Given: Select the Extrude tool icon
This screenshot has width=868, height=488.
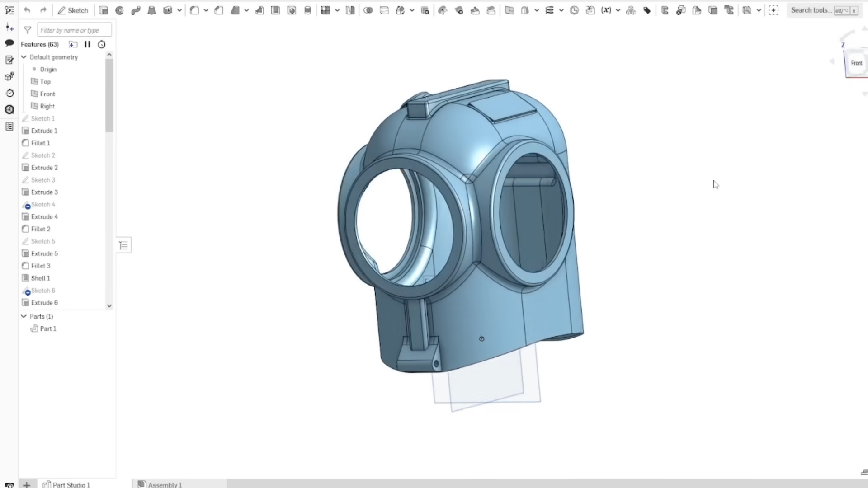Looking at the screenshot, I should [x=104, y=10].
